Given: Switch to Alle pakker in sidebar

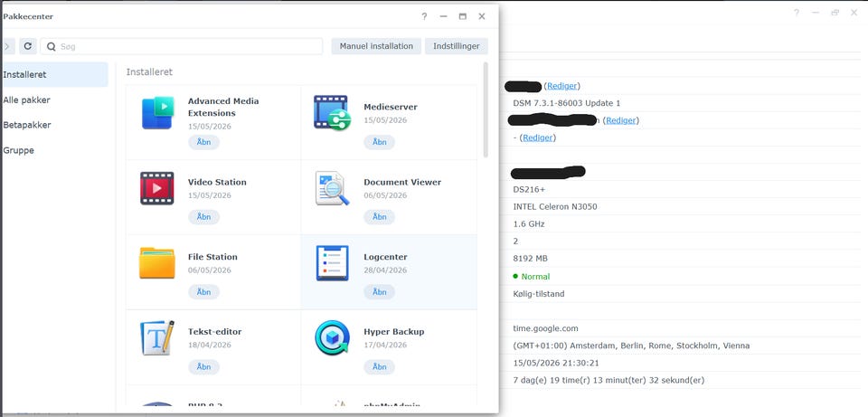Looking at the screenshot, I should [55, 100].
